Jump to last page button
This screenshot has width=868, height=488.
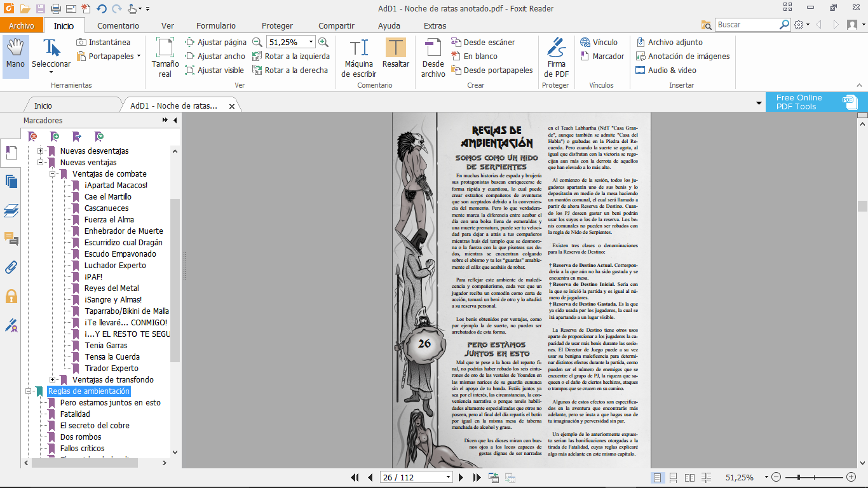[477, 477]
